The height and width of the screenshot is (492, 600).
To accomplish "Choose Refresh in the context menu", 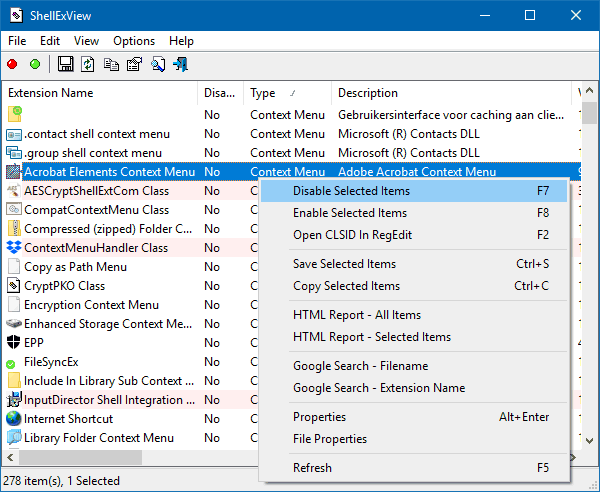I will pyautogui.click(x=414, y=468).
